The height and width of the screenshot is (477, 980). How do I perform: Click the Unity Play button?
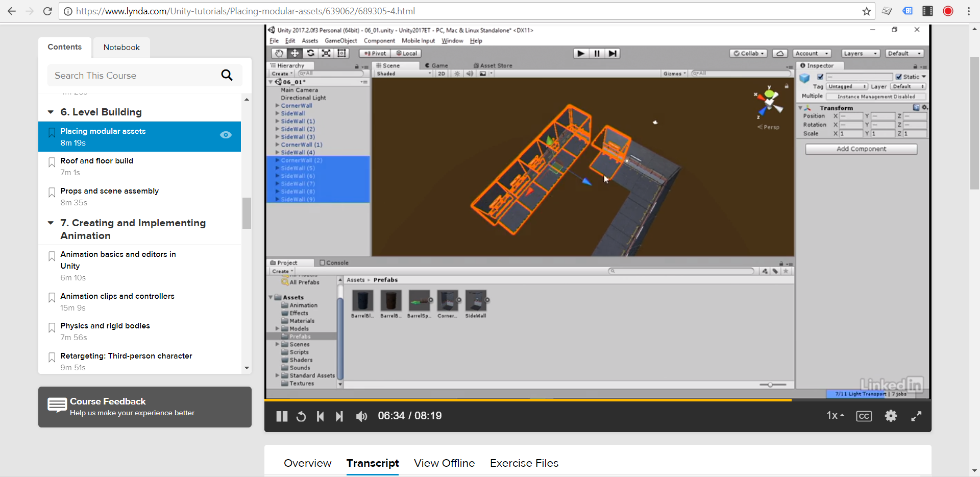click(581, 53)
